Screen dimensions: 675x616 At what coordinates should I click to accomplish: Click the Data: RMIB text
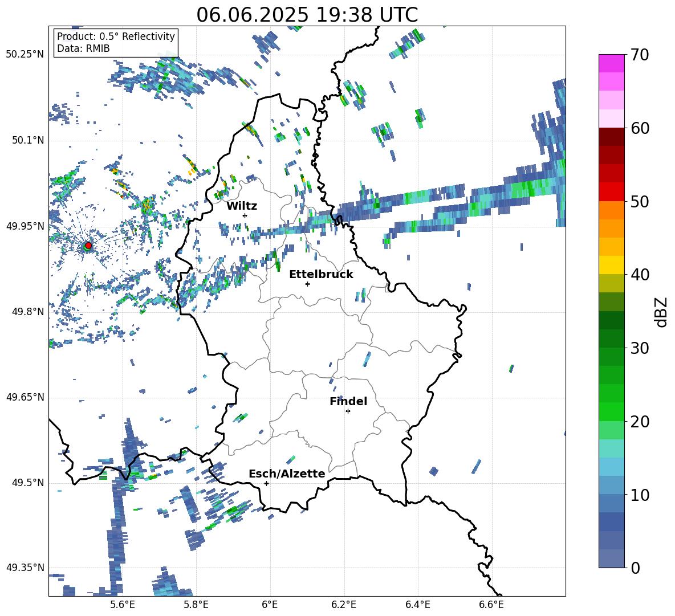[x=83, y=48]
